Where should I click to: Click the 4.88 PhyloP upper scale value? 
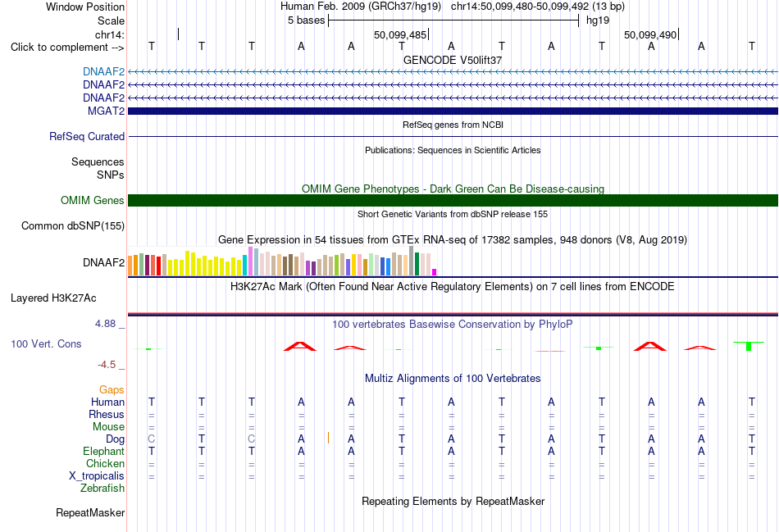click(105, 324)
